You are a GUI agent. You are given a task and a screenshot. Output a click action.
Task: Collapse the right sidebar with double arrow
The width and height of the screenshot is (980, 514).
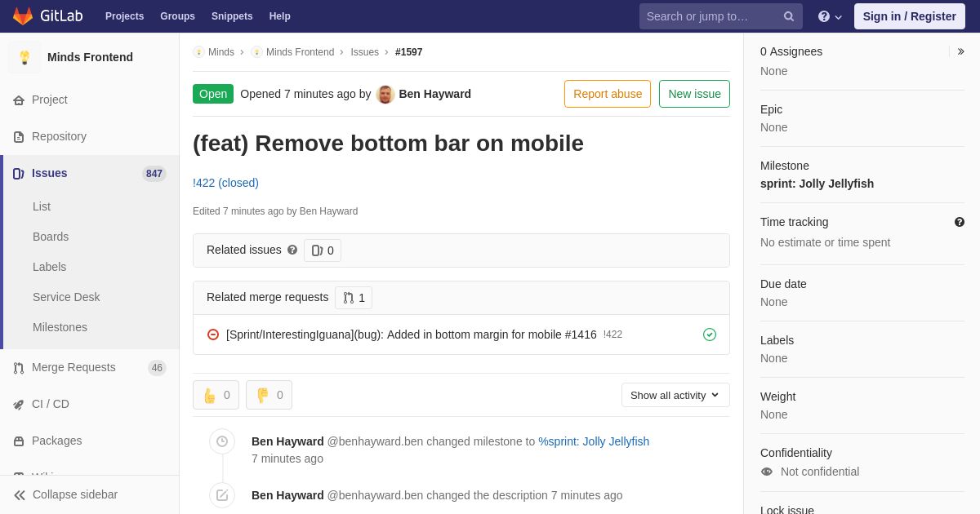tap(960, 51)
